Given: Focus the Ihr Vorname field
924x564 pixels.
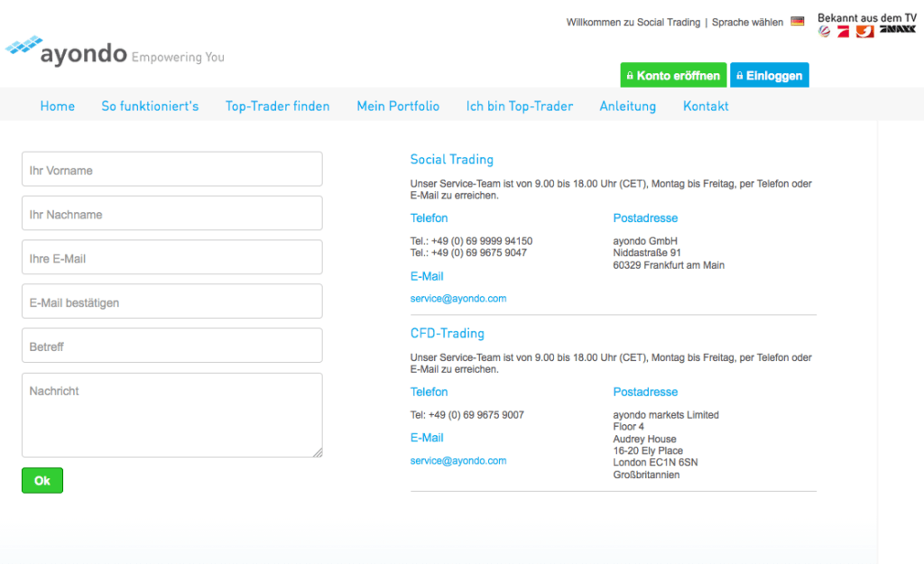Looking at the screenshot, I should pos(172,169).
